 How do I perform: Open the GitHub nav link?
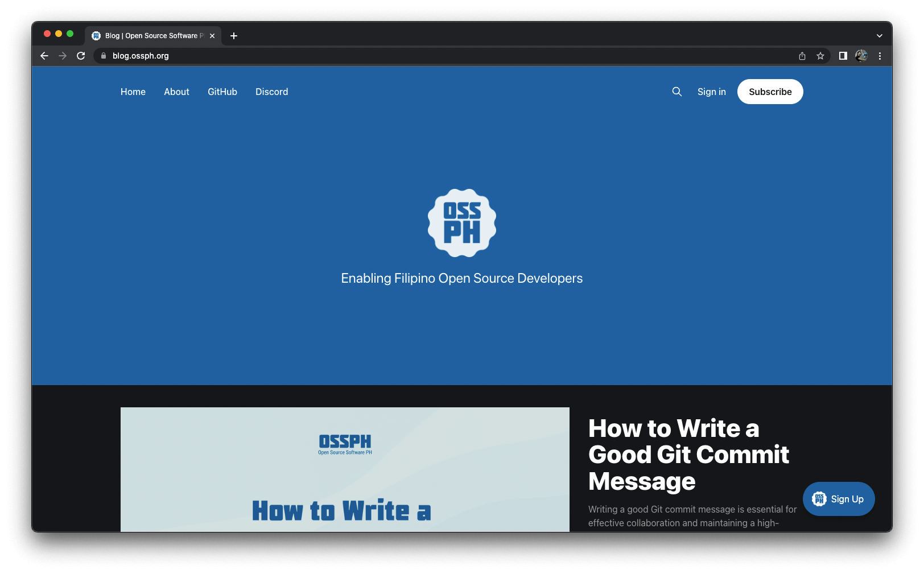(x=222, y=92)
